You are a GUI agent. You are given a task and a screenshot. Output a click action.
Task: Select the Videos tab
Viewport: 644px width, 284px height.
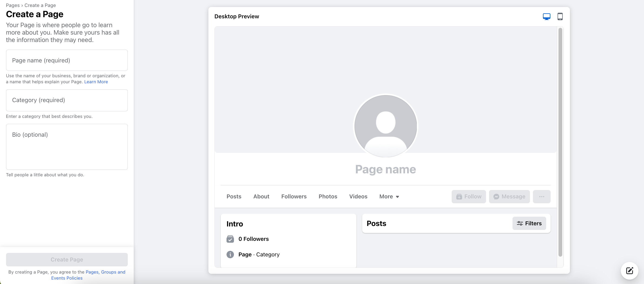click(358, 197)
